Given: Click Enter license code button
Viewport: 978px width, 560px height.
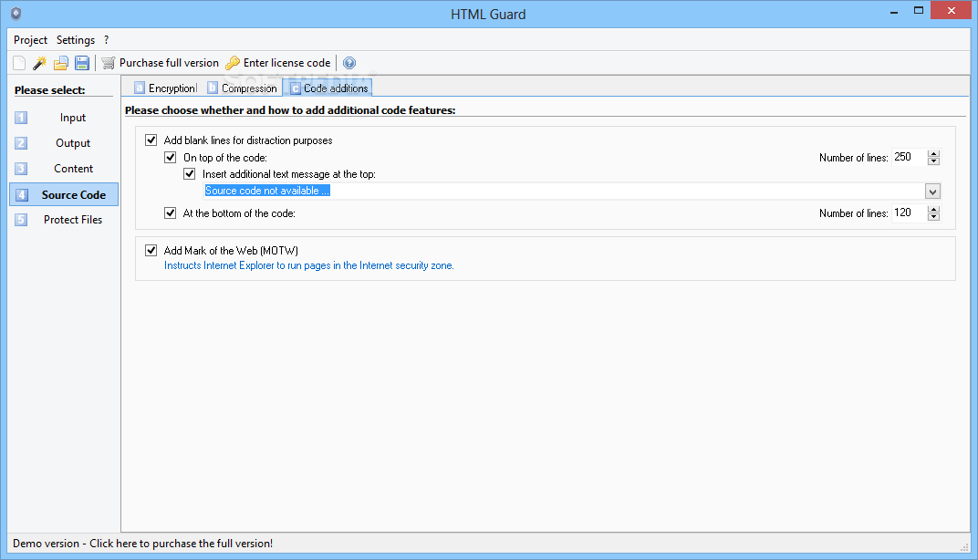Looking at the screenshot, I should point(278,63).
